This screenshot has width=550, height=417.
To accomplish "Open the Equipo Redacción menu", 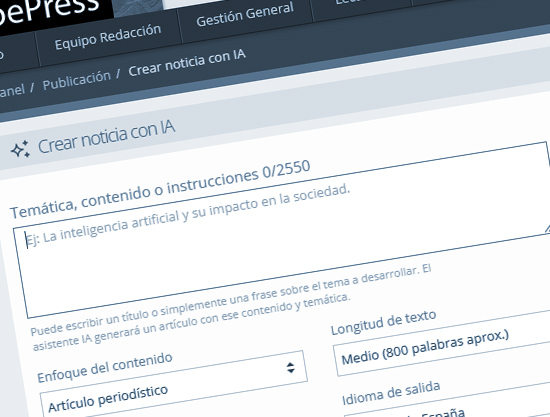I will click(x=108, y=36).
